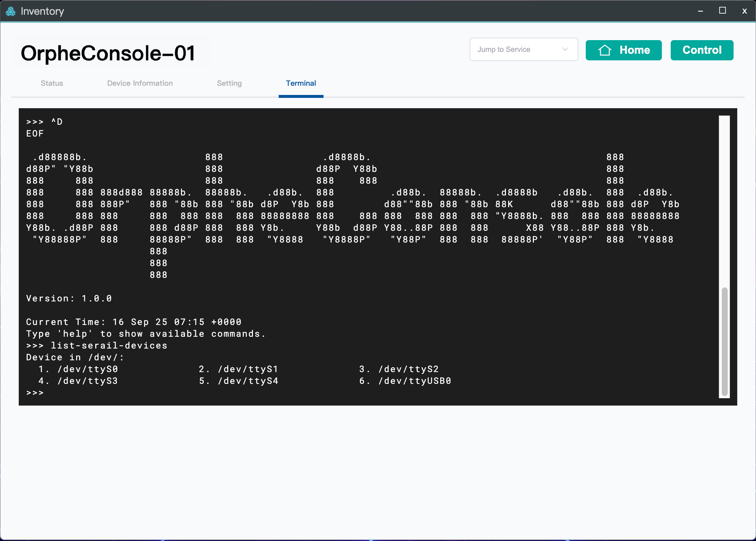756x541 pixels.
Task: Switch to the Setting tab
Action: (229, 83)
